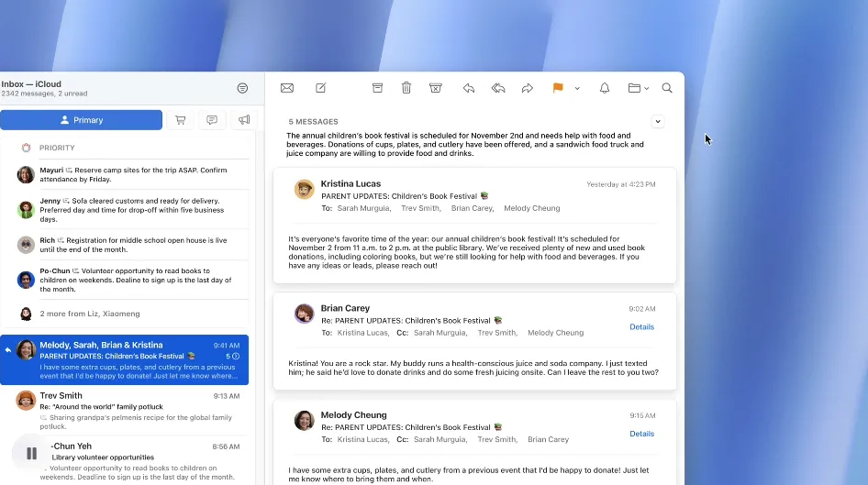Switch to the Transactions cart tab
The height and width of the screenshot is (485, 868).
tap(180, 120)
